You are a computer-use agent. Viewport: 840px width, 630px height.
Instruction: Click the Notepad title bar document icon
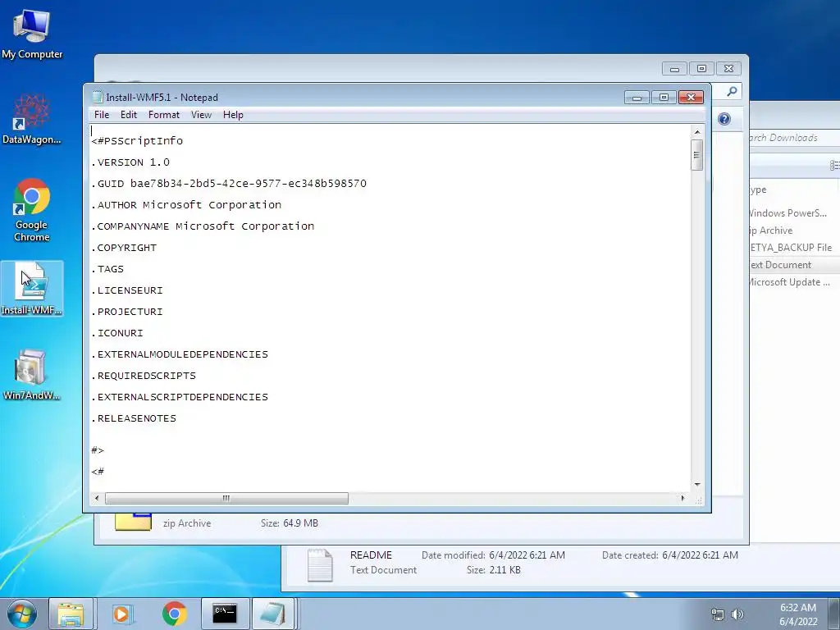pos(98,97)
